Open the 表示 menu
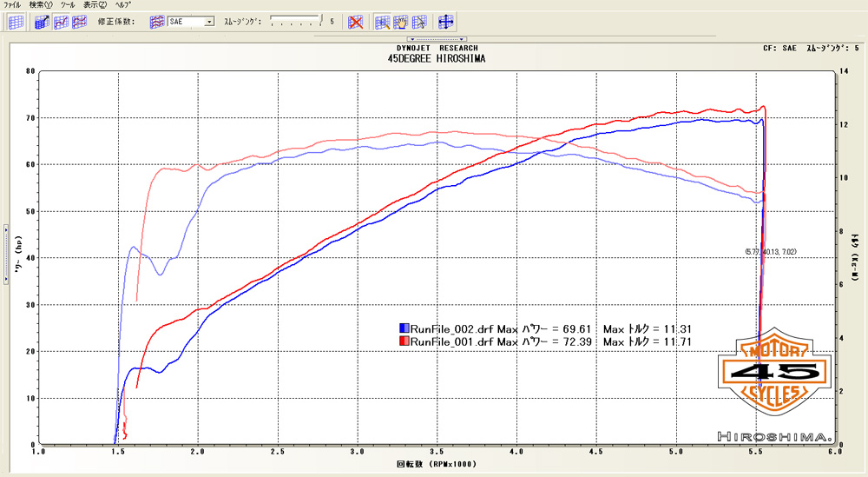The image size is (868, 477). 95,5
